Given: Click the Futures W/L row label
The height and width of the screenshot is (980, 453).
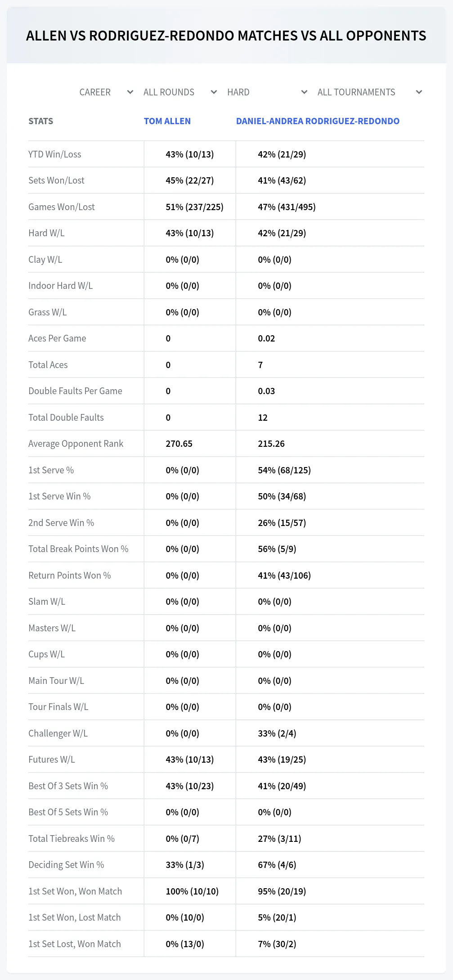Looking at the screenshot, I should point(52,760).
